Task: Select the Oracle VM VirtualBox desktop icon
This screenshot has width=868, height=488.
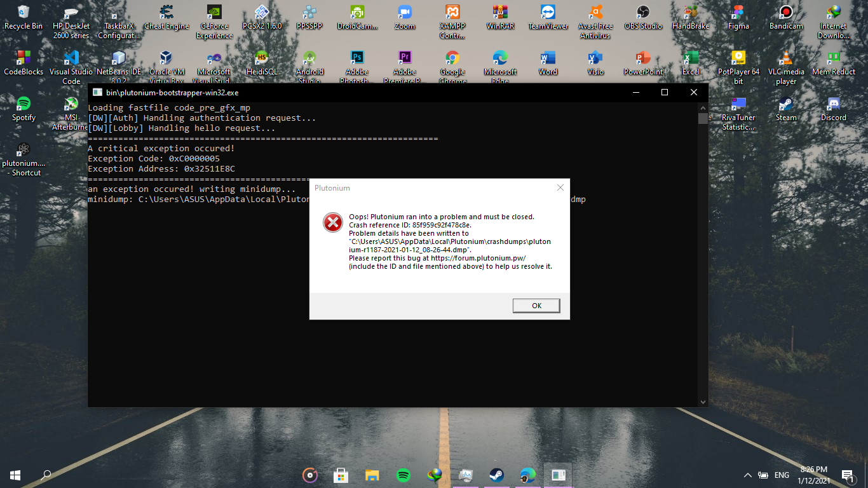Action: pos(166,67)
